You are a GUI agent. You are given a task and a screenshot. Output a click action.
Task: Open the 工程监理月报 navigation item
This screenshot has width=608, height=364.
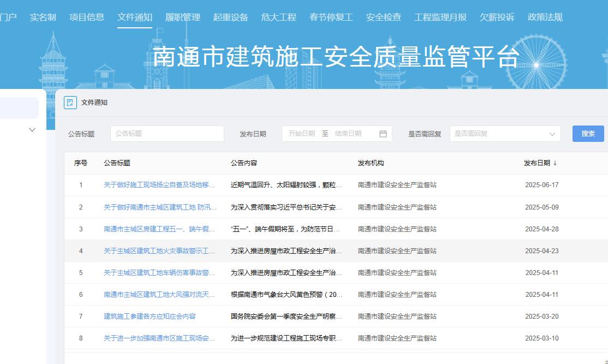pyautogui.click(x=440, y=17)
